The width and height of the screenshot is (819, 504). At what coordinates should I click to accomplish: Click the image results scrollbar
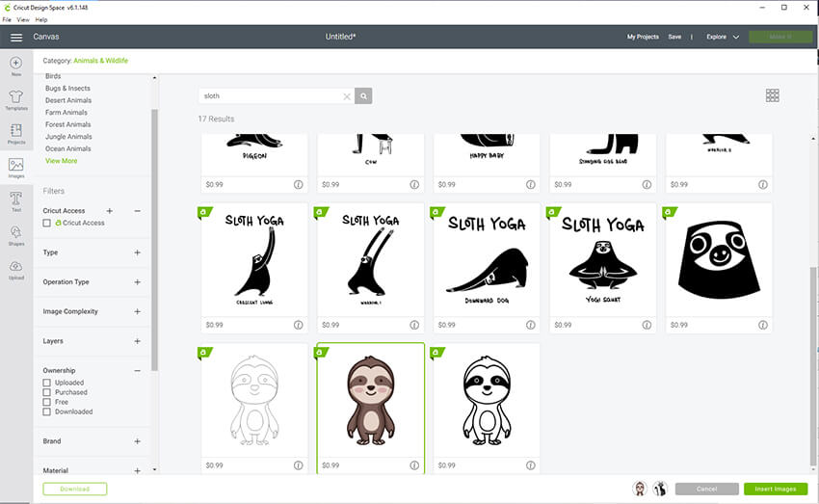point(812,365)
